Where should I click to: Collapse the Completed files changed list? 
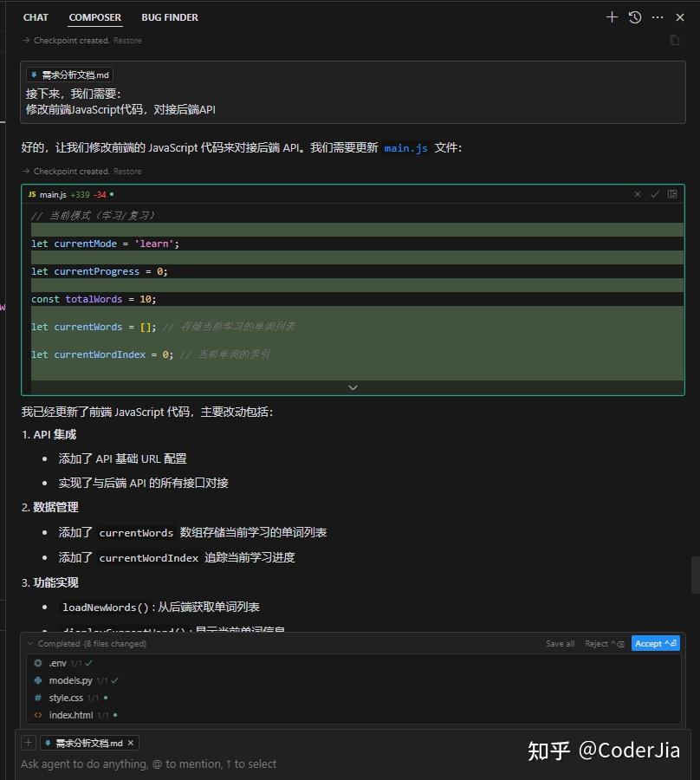click(30, 643)
